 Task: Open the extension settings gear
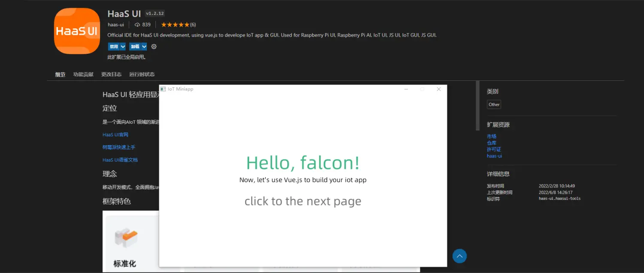point(154,46)
